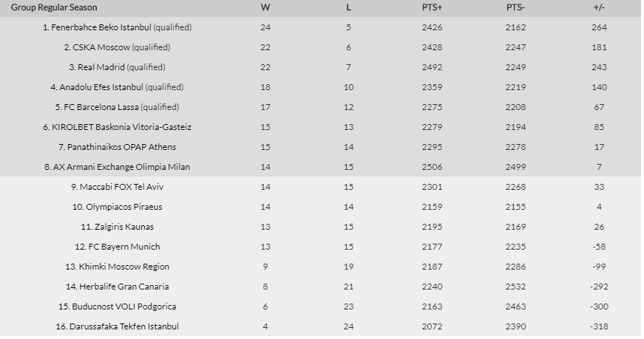644x339 pixels.
Task: Open CSKA Moscow team link
Action: 101,47
